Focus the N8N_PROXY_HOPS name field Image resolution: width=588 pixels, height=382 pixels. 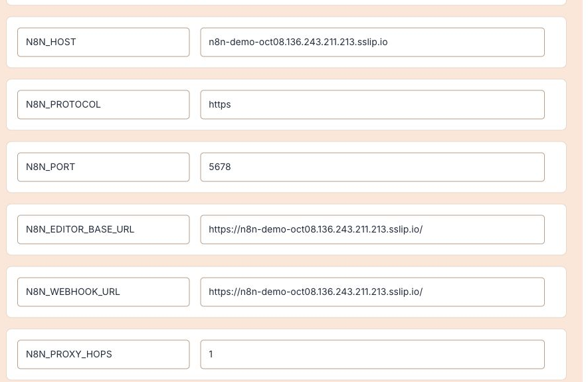coord(104,354)
